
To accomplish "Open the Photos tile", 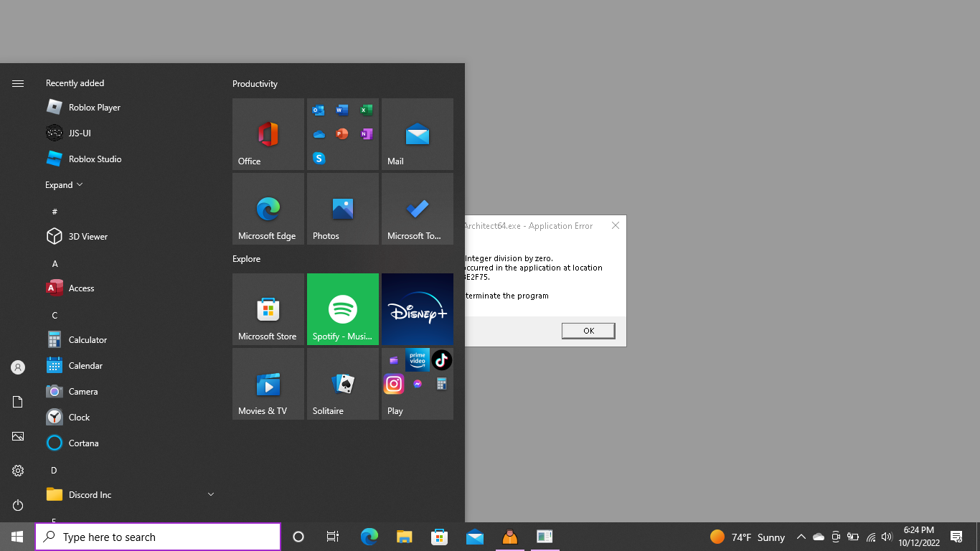I will [x=343, y=209].
